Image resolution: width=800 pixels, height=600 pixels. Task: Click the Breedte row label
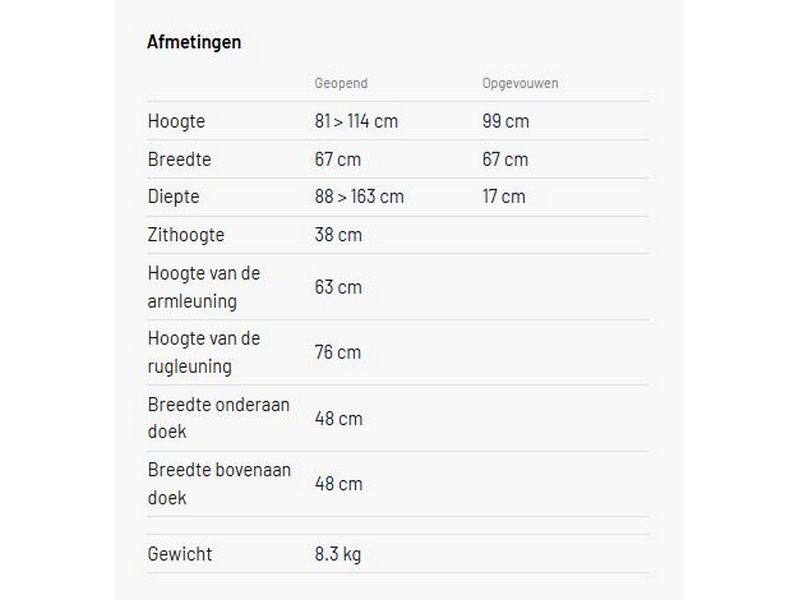click(x=179, y=159)
